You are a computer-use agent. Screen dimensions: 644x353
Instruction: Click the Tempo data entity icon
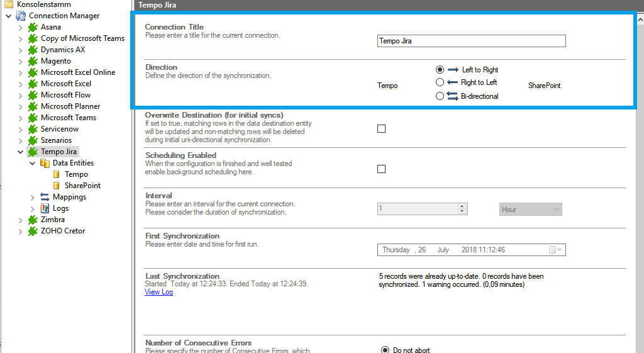(57, 174)
